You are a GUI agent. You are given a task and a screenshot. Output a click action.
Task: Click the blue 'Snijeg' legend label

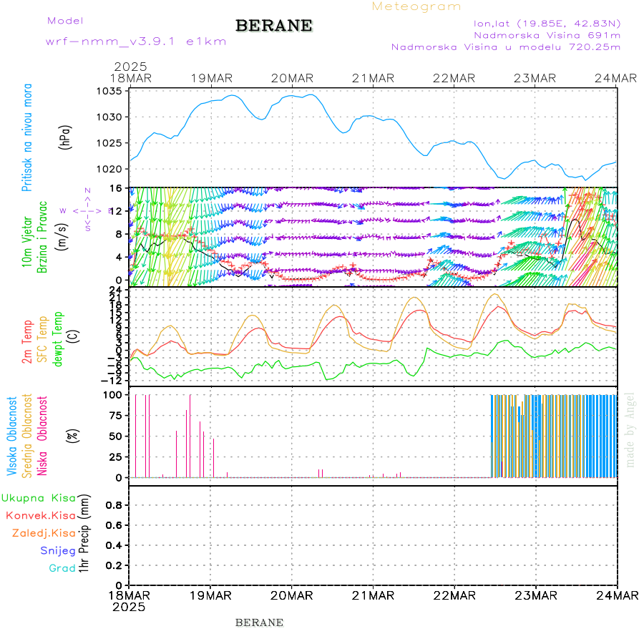tap(58, 551)
